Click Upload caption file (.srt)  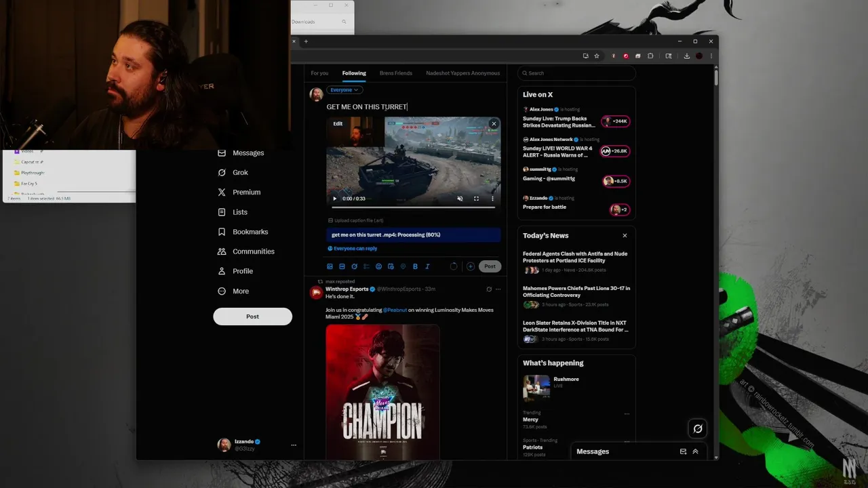pos(356,220)
